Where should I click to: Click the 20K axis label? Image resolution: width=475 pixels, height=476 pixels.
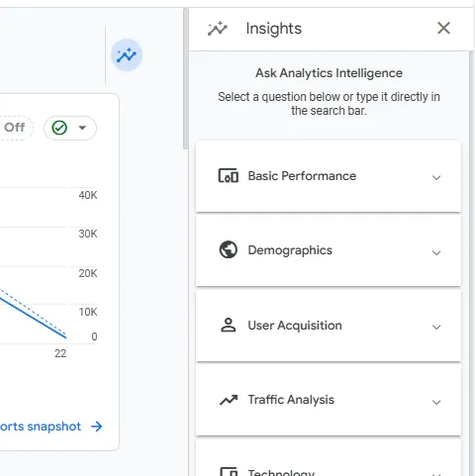[88, 273]
